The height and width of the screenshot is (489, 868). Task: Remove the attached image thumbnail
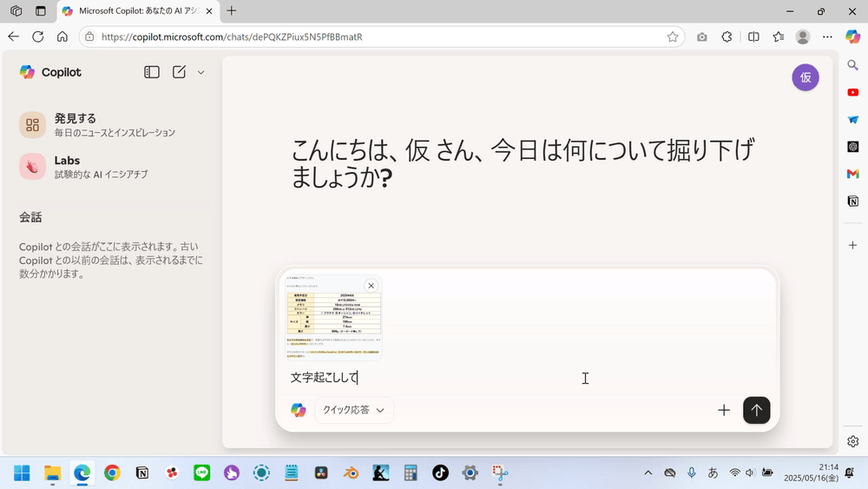pos(371,286)
